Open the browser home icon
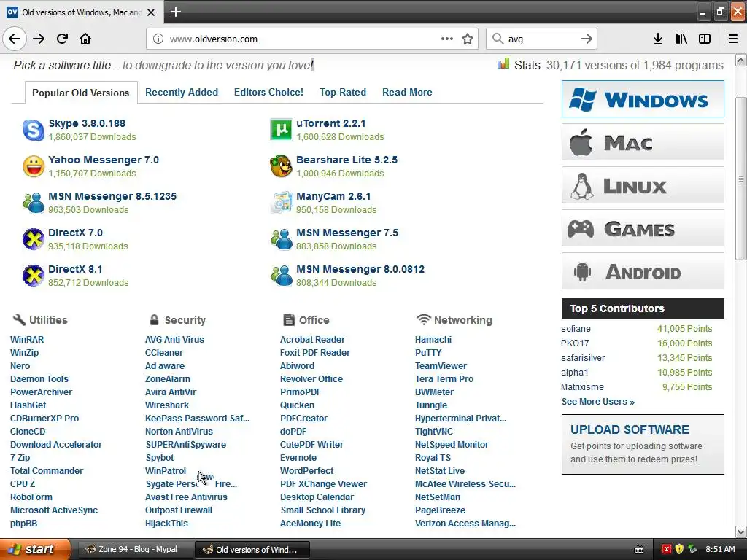Viewport: 747px width, 560px height. tap(85, 39)
